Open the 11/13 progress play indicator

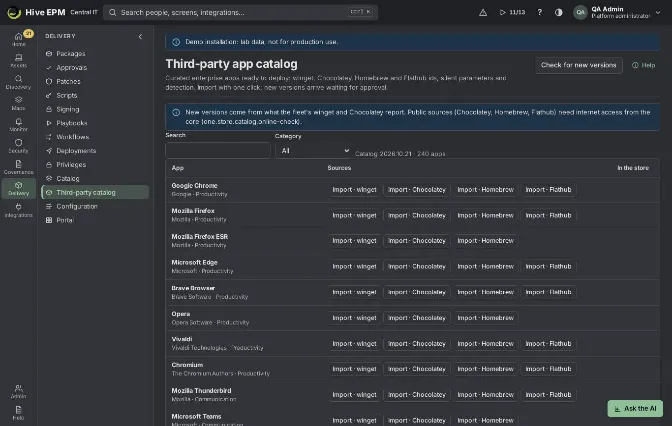512,12
